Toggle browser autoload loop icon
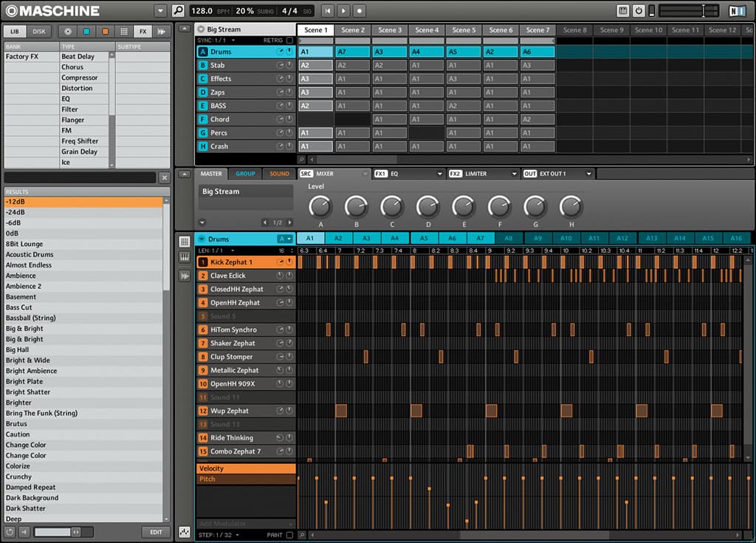This screenshot has height=543, width=756. tap(10, 532)
